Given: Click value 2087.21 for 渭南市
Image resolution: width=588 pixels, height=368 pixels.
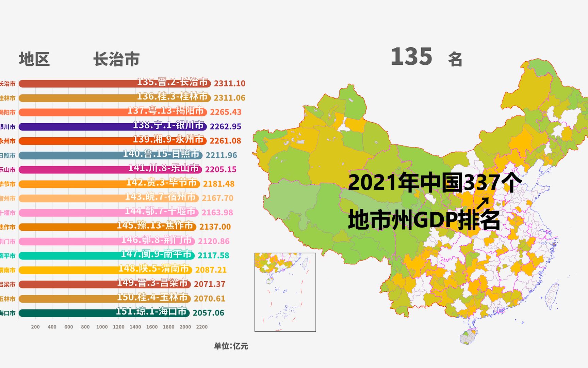Looking at the screenshot, I should coord(211,270).
